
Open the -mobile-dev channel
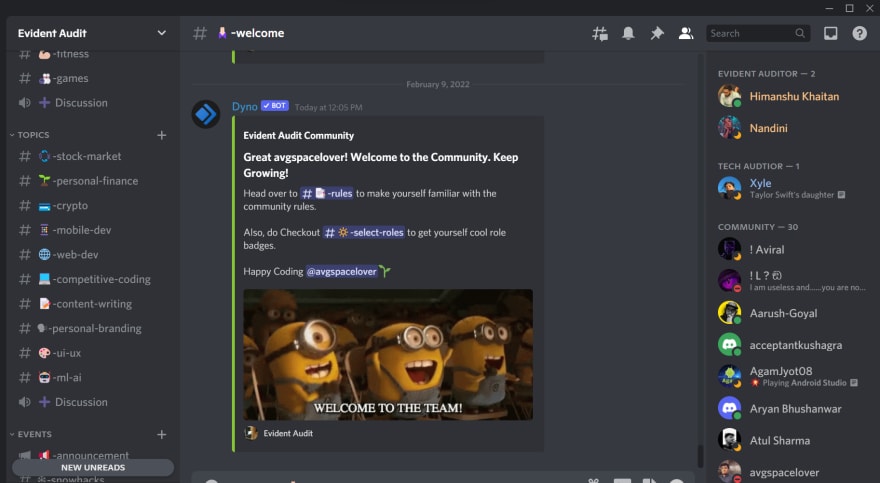pyautogui.click(x=93, y=231)
